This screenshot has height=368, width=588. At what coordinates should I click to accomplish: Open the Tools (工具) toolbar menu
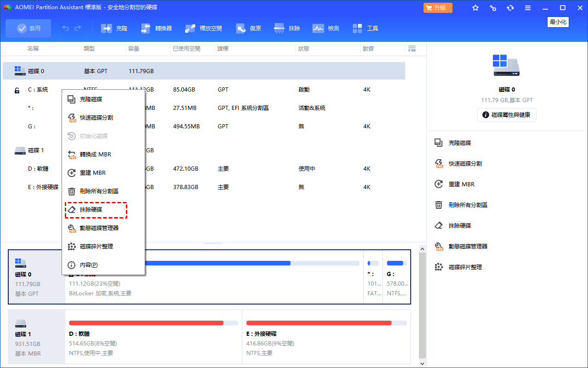tap(366, 29)
